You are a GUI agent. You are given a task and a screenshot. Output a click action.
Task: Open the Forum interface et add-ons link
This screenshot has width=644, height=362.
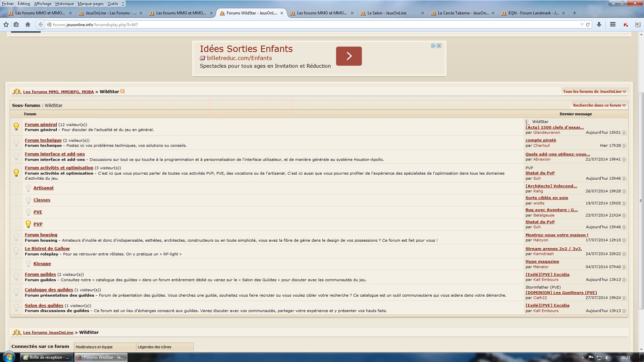coord(55,154)
